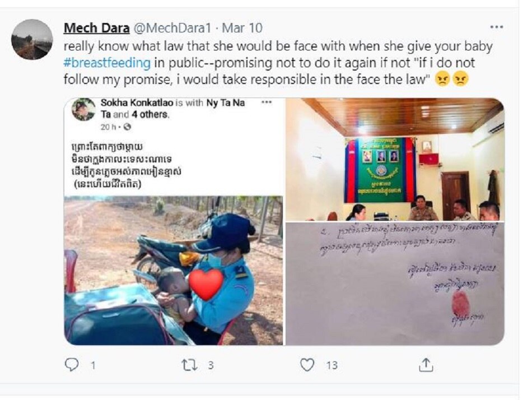Image resolution: width=532 pixels, height=400 pixels.
Task: Click Sokha Konkatlao's small profile picture
Action: (x=83, y=110)
